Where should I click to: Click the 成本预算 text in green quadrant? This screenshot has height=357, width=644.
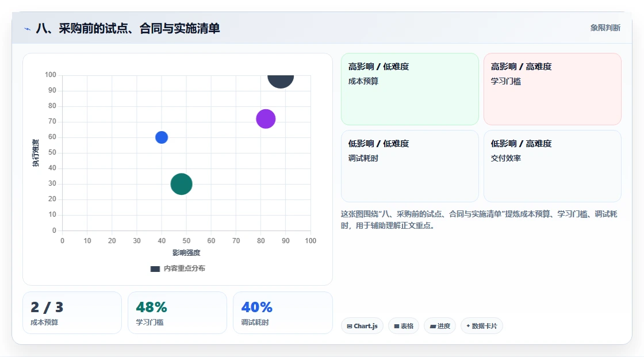pyautogui.click(x=363, y=81)
